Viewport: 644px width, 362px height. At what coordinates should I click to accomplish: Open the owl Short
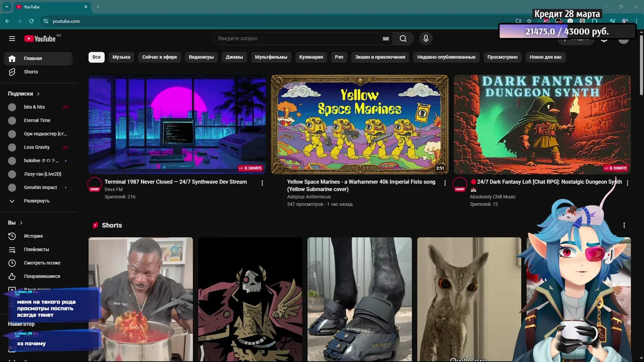pyautogui.click(x=469, y=299)
